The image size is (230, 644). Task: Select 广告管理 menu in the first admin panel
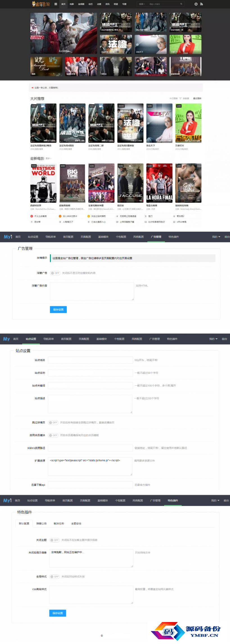(156, 237)
